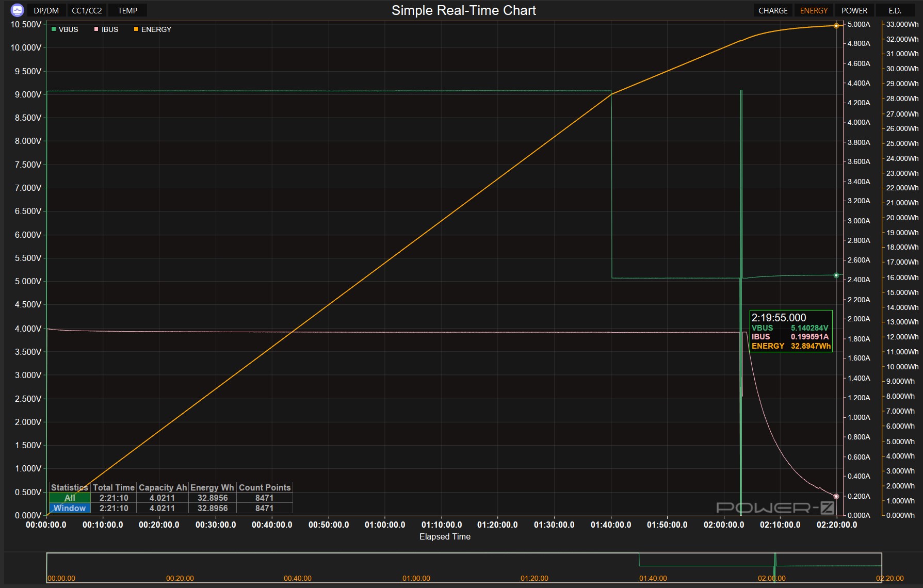Click the orange energy marker at chart top
Viewport: 923px width, 588px height.
(836, 26)
